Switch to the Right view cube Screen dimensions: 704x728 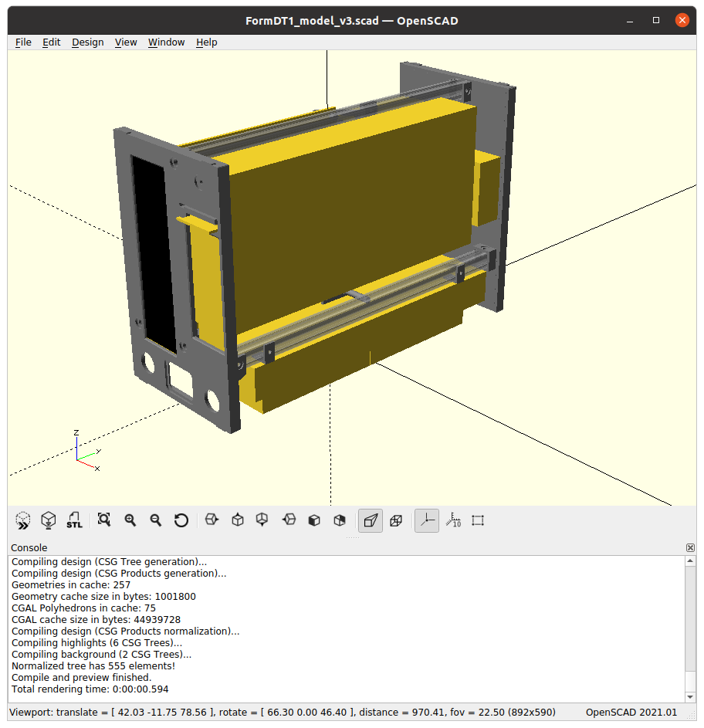(212, 520)
